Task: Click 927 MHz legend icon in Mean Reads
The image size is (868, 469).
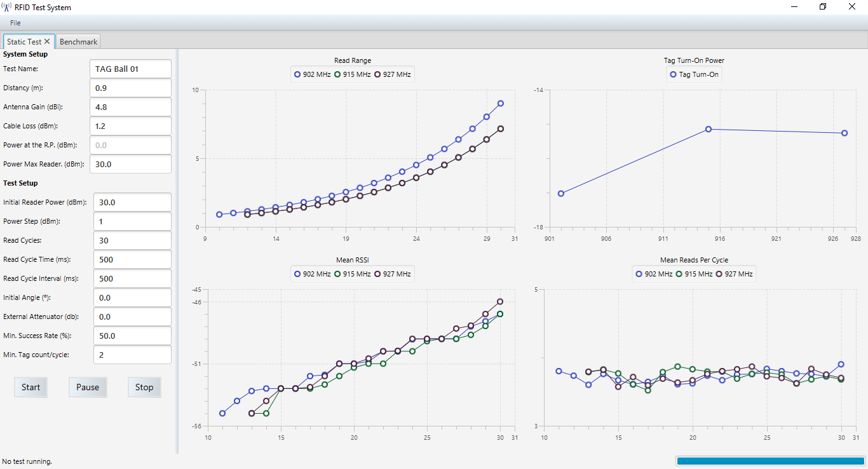Action: (x=719, y=274)
